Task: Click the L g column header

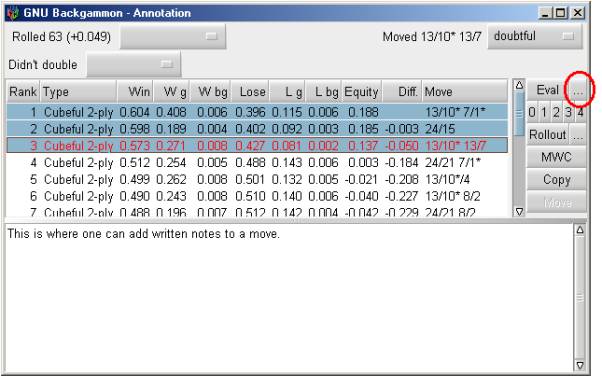Action: click(x=287, y=92)
